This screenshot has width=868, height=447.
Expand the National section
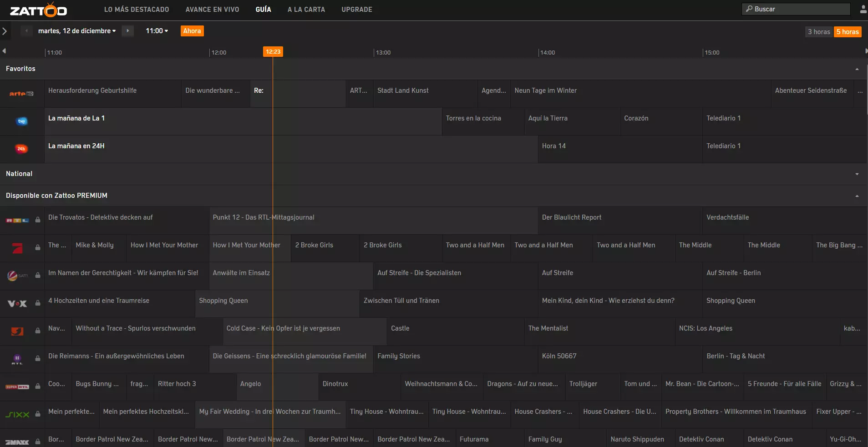857,174
